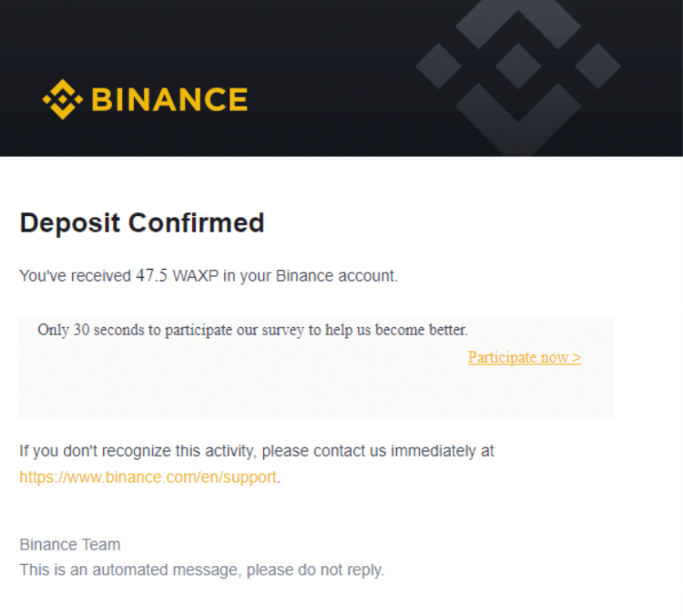The width and height of the screenshot is (683, 616).
Task: Click the right small diamond of the watermark logo
Action: click(x=598, y=66)
